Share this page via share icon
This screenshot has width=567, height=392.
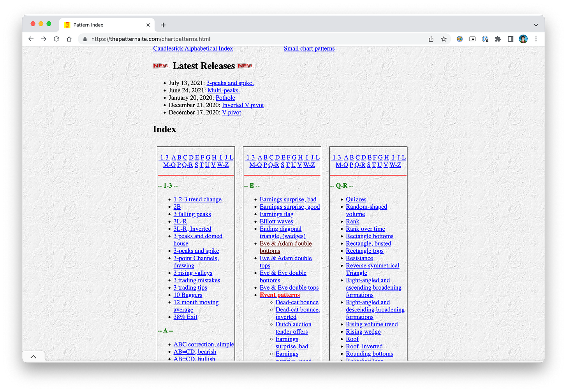point(431,39)
